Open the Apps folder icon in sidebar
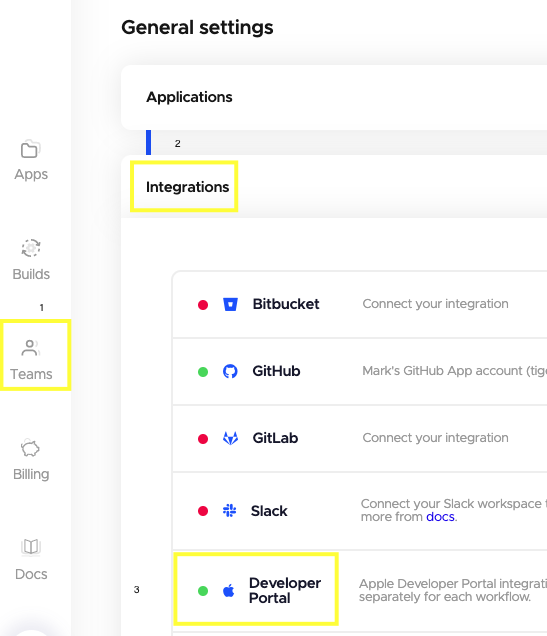 pyautogui.click(x=30, y=150)
